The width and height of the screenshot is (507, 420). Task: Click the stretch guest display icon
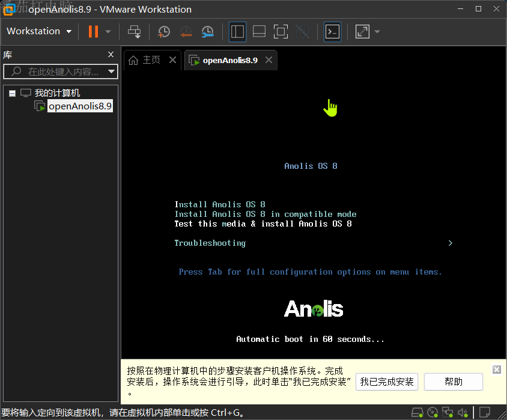362,32
